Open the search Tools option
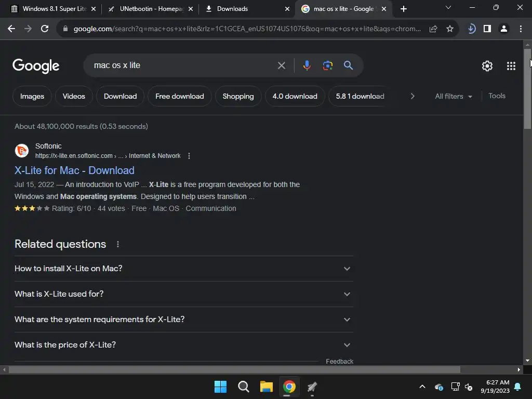This screenshot has width=532, height=399. point(497,96)
